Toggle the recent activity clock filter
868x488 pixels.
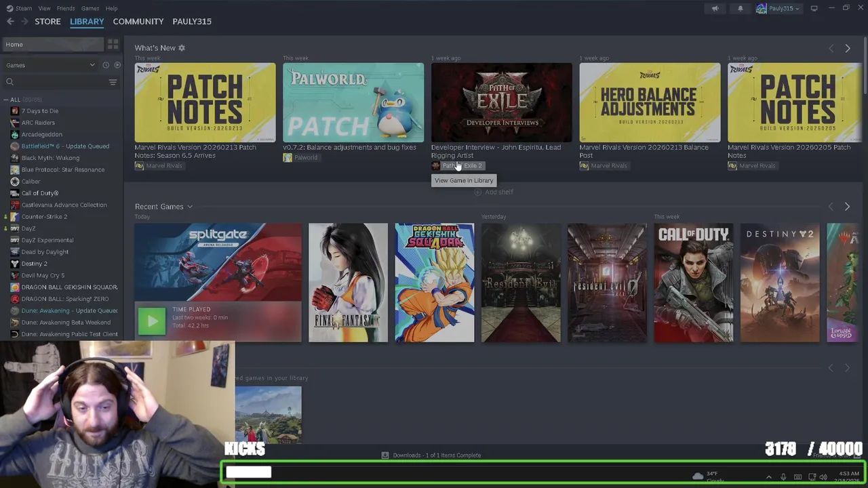click(x=106, y=65)
